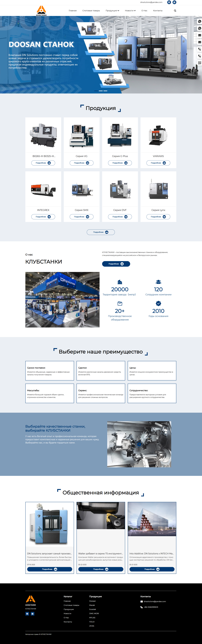Select the last hero carousel indicator dash
This screenshot has height=644, width=202.
105,91
